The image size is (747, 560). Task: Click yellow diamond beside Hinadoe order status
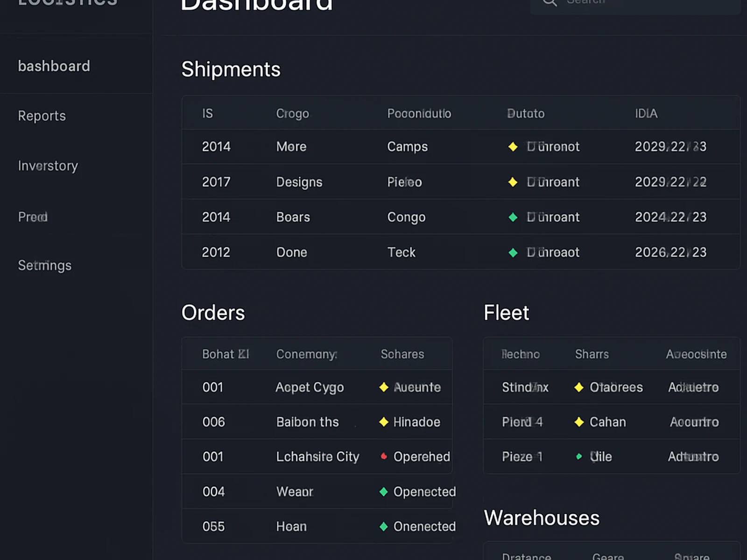pos(384,422)
